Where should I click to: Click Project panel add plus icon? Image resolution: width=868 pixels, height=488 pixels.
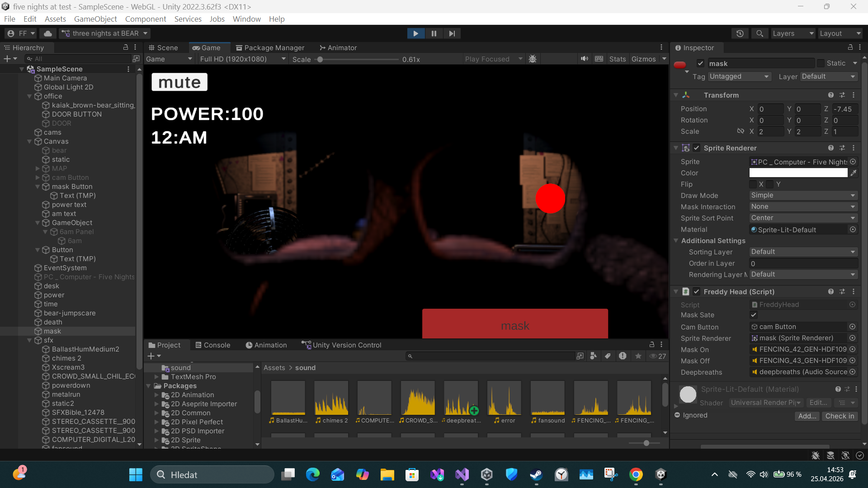pos(151,357)
